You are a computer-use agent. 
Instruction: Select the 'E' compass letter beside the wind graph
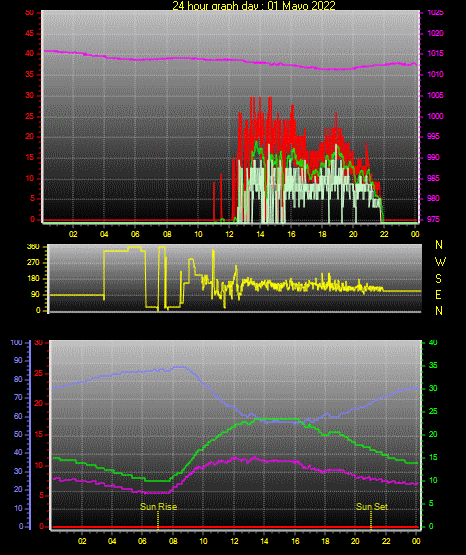(x=438, y=294)
